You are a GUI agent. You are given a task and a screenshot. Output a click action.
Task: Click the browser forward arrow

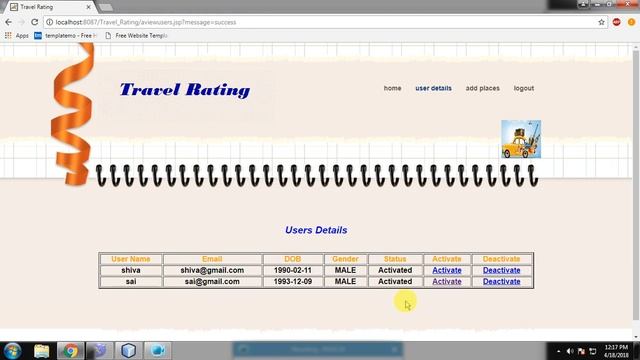point(21,22)
